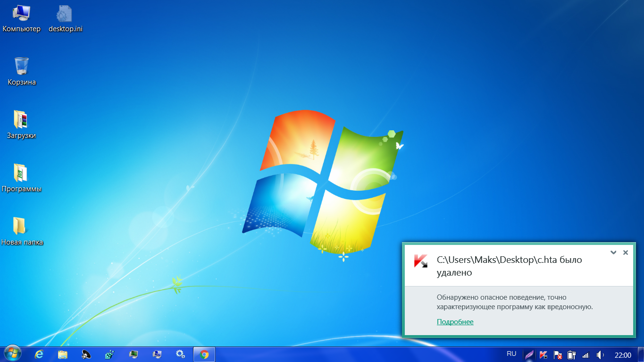Open the Action Center flag tray icon

pyautogui.click(x=558, y=354)
